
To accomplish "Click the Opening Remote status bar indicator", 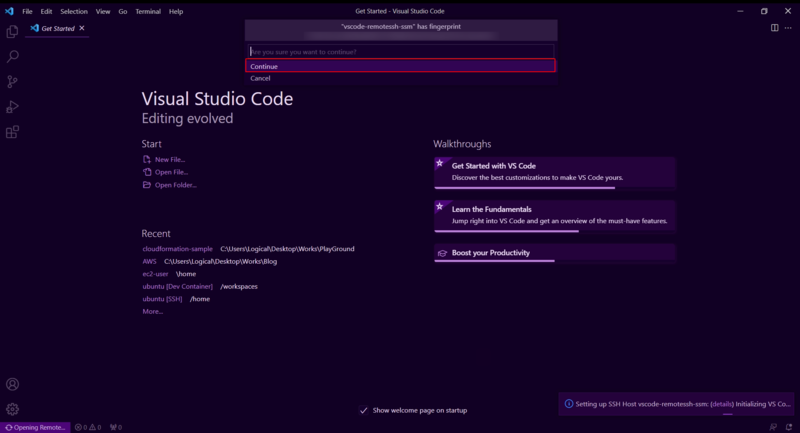I will (35, 427).
